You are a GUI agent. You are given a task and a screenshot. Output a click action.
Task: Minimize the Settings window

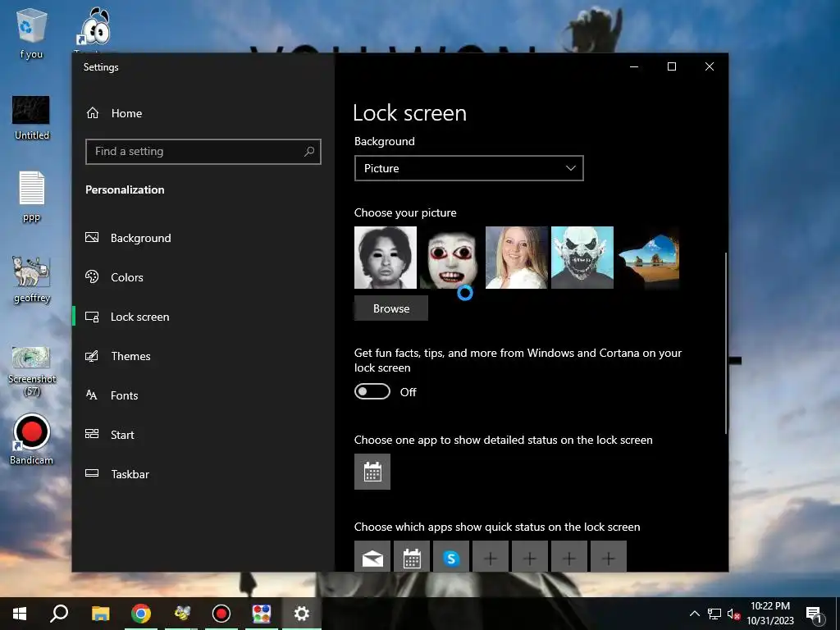pos(634,66)
